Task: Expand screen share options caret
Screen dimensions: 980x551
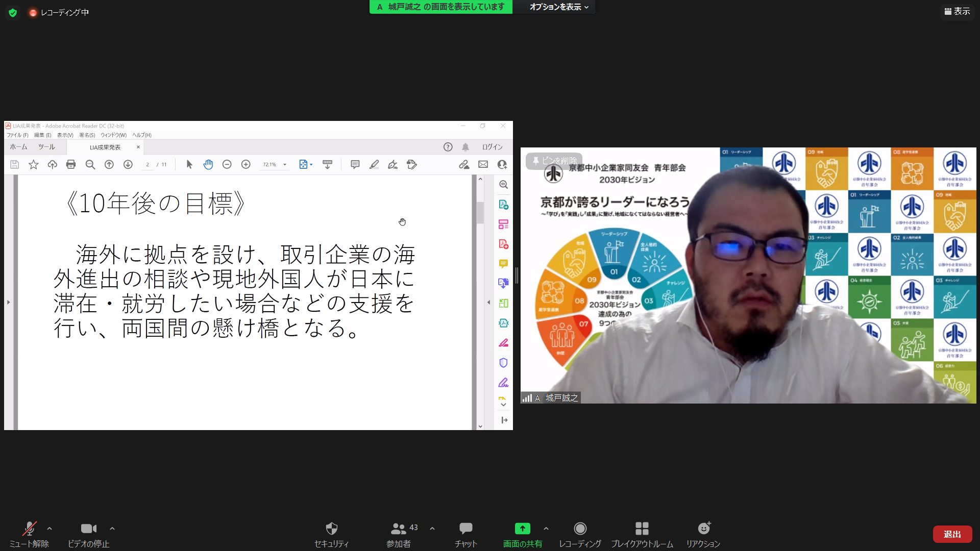Action: 546,529
